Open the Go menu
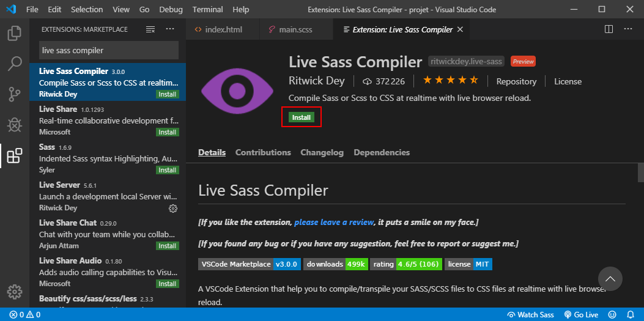644x321 pixels. (x=144, y=9)
